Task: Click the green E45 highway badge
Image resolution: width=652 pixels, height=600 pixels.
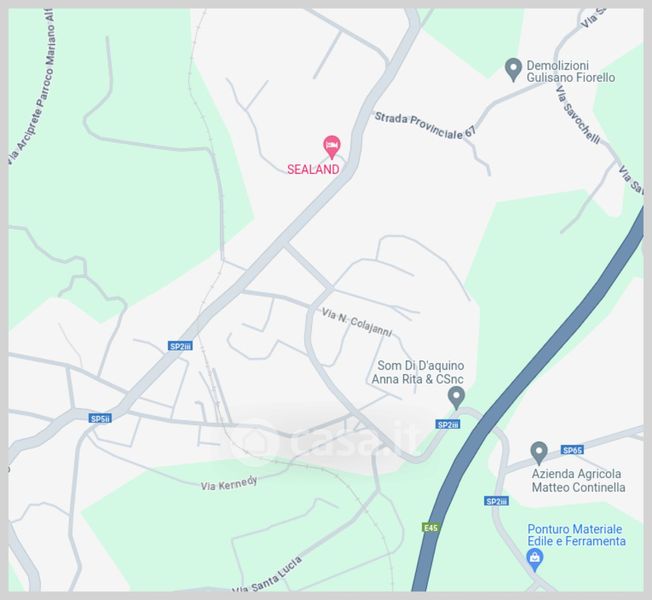Action: pyautogui.click(x=430, y=527)
